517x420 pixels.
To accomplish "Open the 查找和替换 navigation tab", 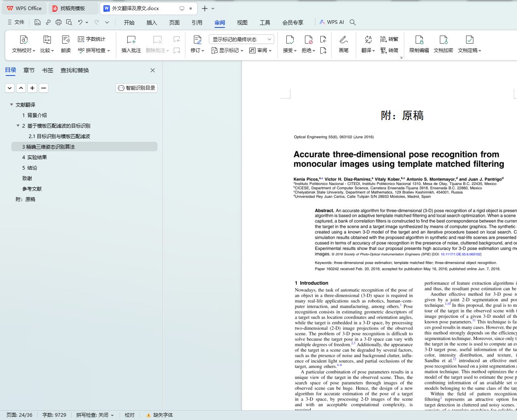I will tap(75, 70).
